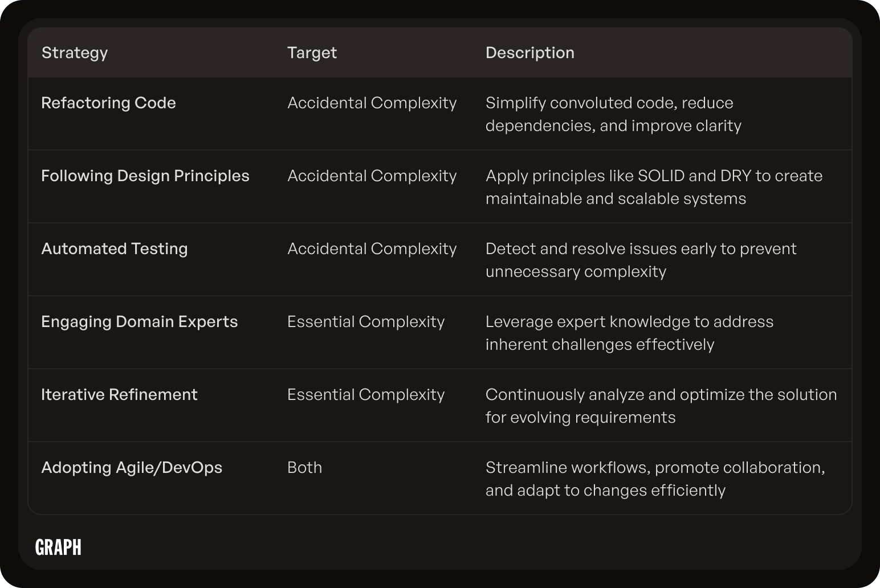Click the Adopting Agile/DevOps cell
The image size is (880, 588).
click(x=132, y=468)
